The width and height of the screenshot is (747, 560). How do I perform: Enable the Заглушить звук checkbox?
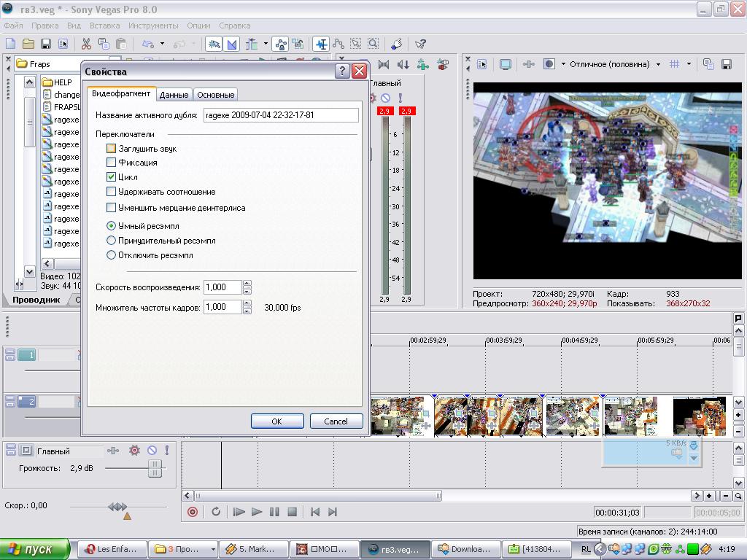pos(112,149)
